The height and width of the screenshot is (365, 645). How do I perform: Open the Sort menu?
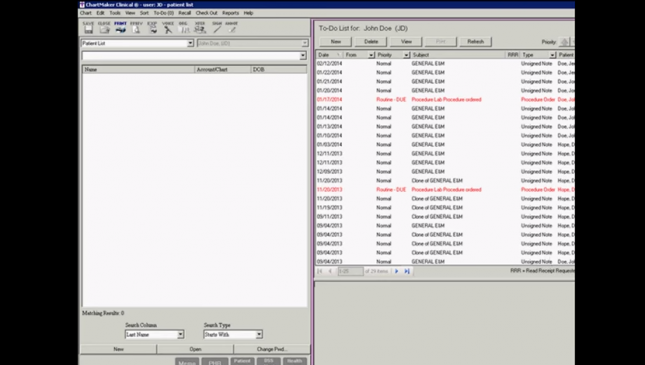click(x=144, y=13)
